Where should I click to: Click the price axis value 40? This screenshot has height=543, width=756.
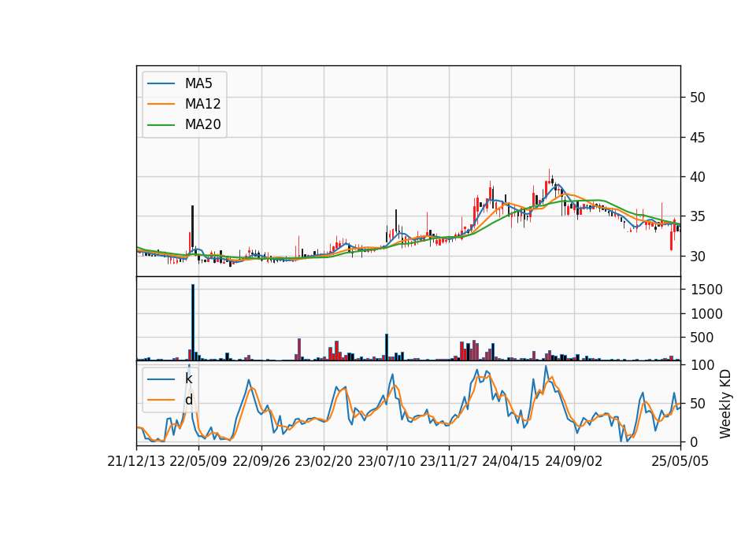click(x=697, y=177)
